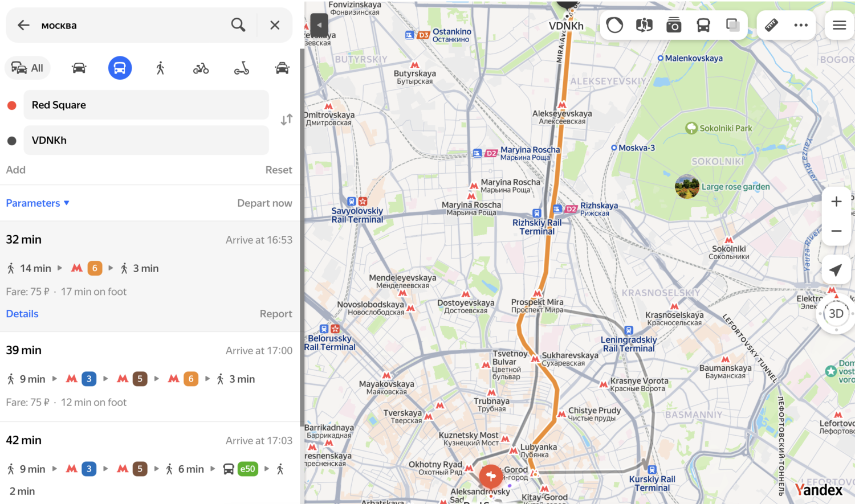Open Details of 32 min route
Image resolution: width=855 pixels, height=504 pixels.
[22, 314]
